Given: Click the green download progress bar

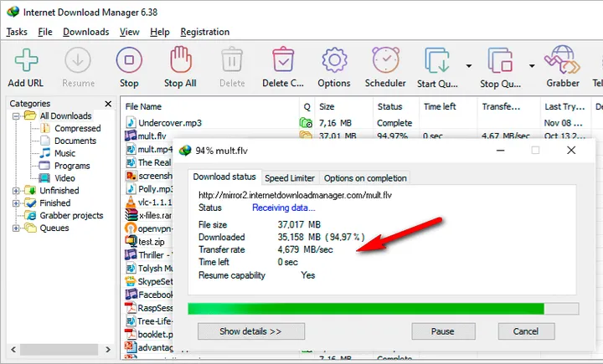Looking at the screenshot, I should tap(365, 309).
